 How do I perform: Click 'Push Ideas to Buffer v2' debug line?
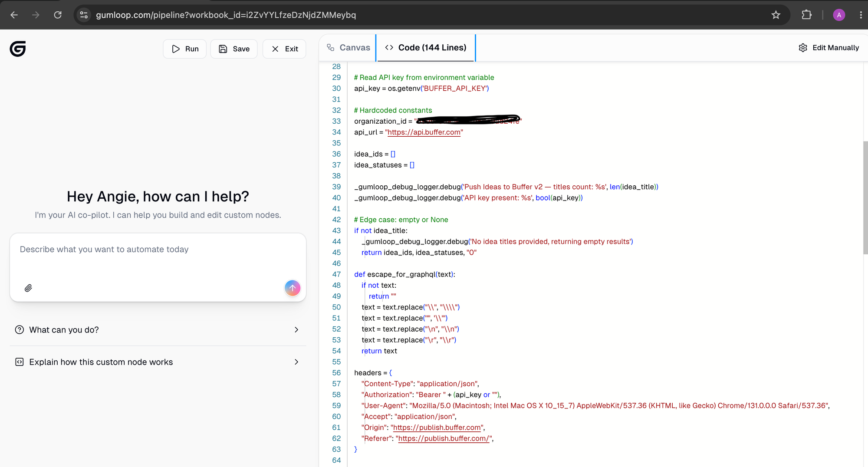[x=506, y=187]
